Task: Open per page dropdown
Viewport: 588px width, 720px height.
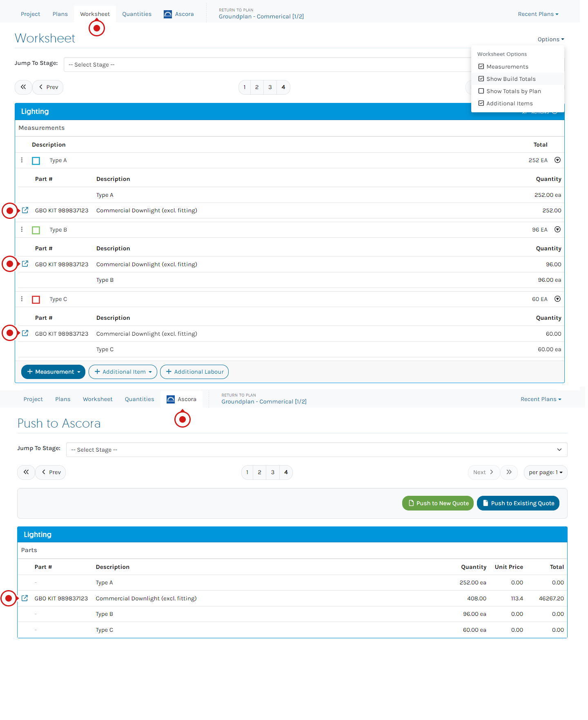Action: pyautogui.click(x=546, y=473)
